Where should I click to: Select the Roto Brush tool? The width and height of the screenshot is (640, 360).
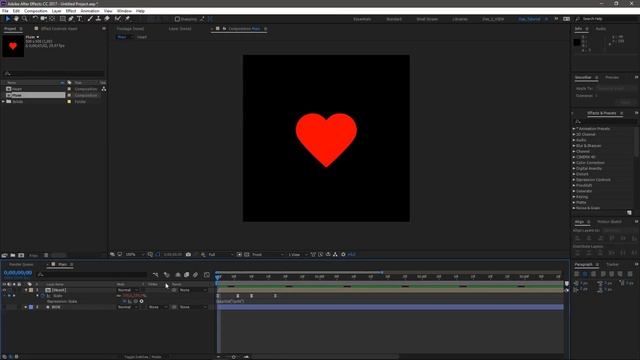pyautogui.click(x=118, y=19)
